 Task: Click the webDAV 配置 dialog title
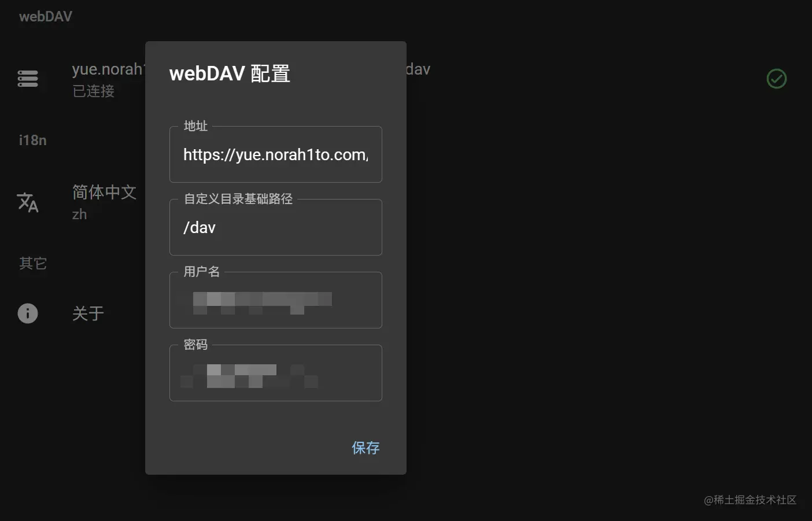point(230,73)
